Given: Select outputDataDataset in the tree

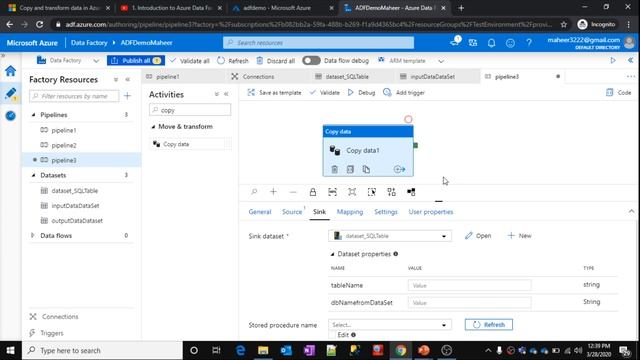Looking at the screenshot, I should (77, 221).
